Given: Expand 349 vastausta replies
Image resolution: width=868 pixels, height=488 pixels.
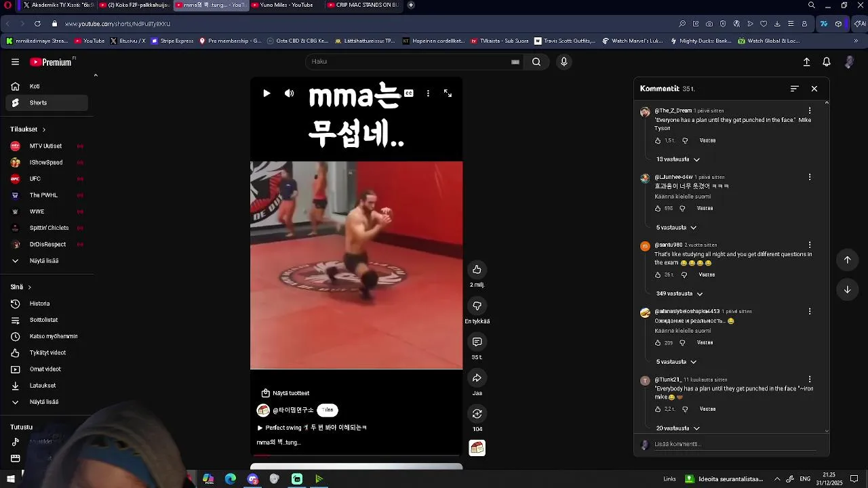Looking at the screenshot, I should click(x=679, y=293).
